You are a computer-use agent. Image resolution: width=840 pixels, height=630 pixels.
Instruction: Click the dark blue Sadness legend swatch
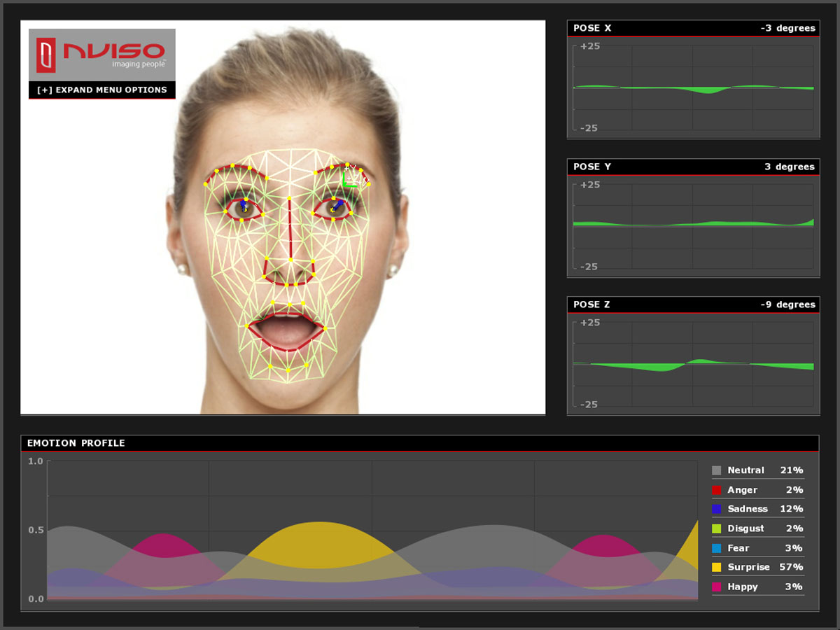(x=716, y=509)
